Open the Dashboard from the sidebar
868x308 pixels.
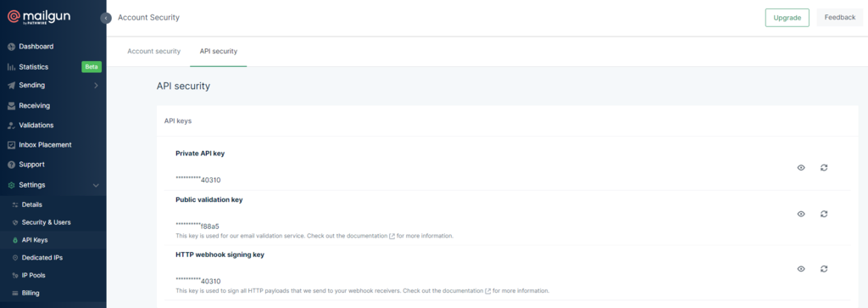click(x=36, y=47)
